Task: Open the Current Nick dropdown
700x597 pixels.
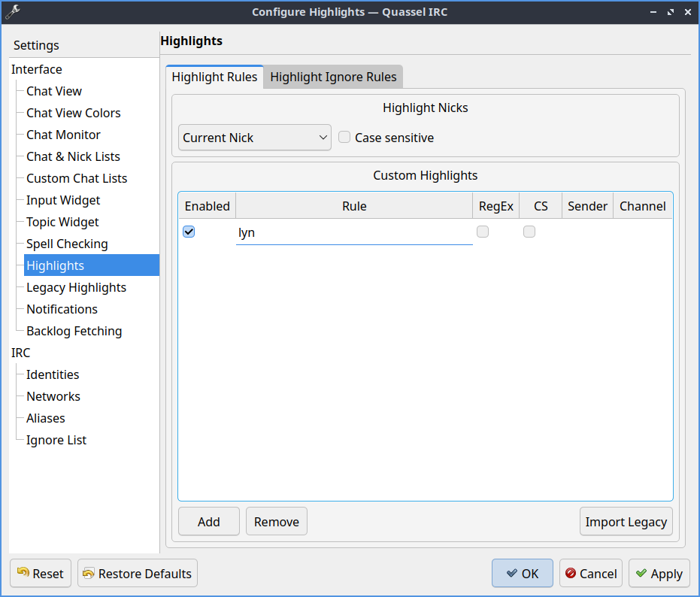Action: click(255, 138)
